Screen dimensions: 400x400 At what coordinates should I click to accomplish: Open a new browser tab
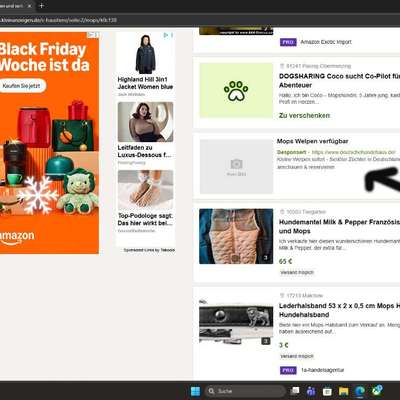click(x=41, y=6)
